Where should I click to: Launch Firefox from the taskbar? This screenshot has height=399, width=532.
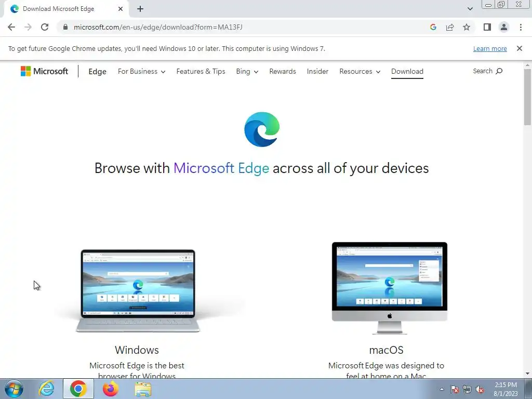[x=111, y=389]
